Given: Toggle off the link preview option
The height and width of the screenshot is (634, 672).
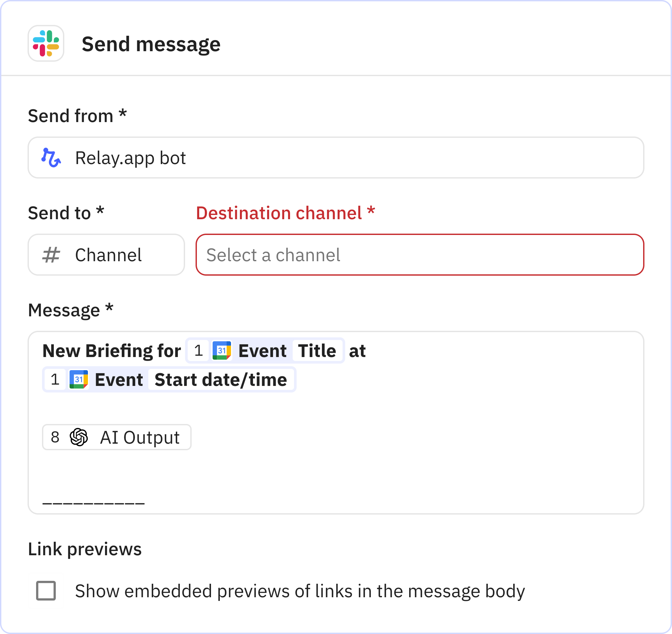Looking at the screenshot, I should coord(47,591).
